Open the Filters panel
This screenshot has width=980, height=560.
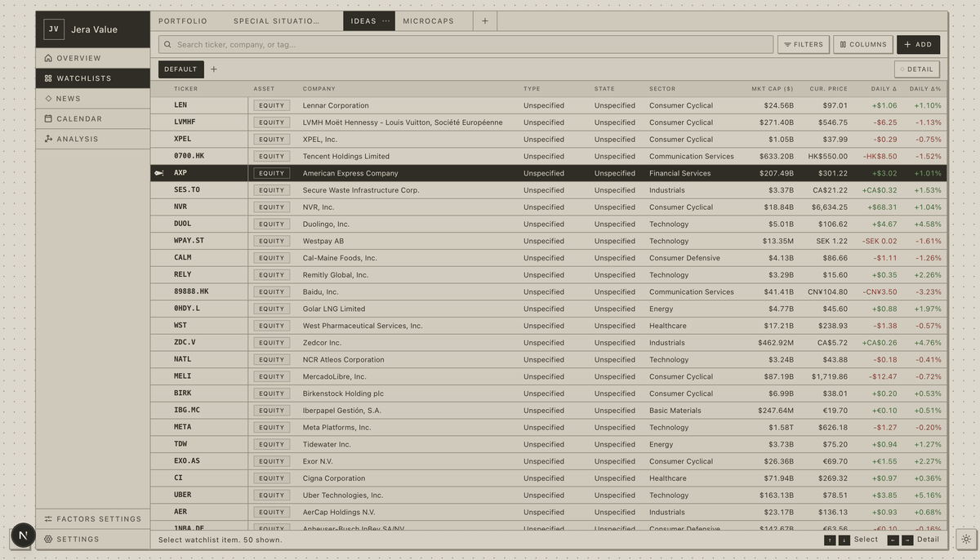point(804,45)
